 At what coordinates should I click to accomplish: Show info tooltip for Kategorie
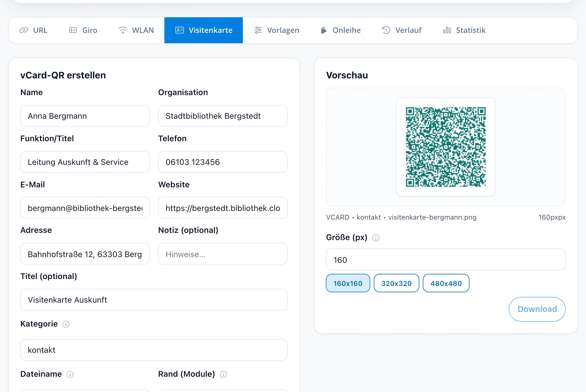point(66,324)
